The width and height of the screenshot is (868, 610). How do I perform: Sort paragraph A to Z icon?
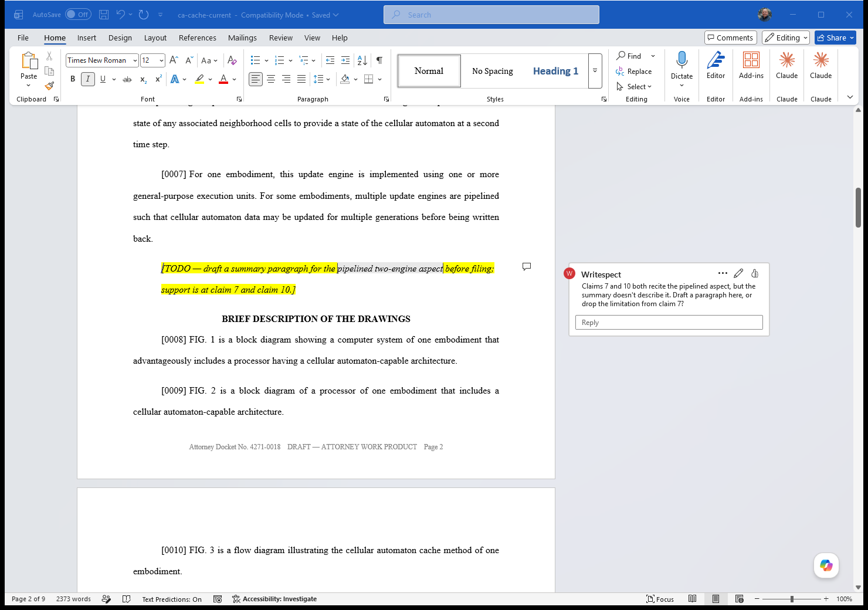pos(362,60)
